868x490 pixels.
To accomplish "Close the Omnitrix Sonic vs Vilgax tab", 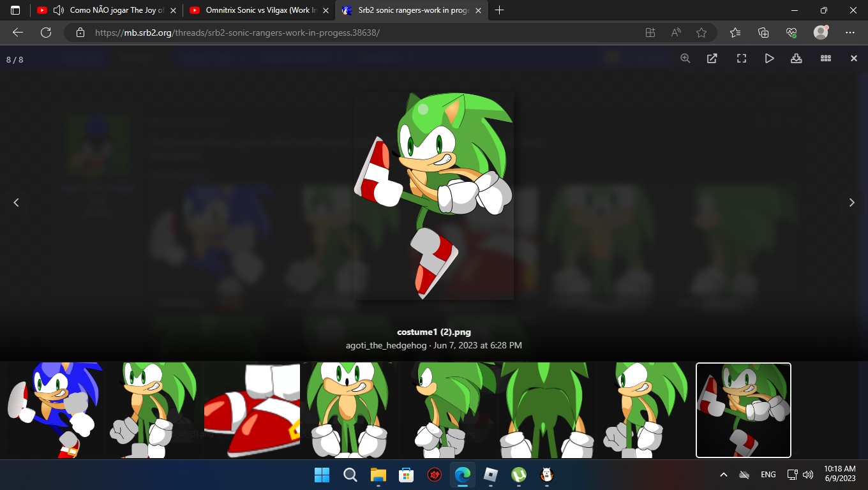I will pos(325,10).
